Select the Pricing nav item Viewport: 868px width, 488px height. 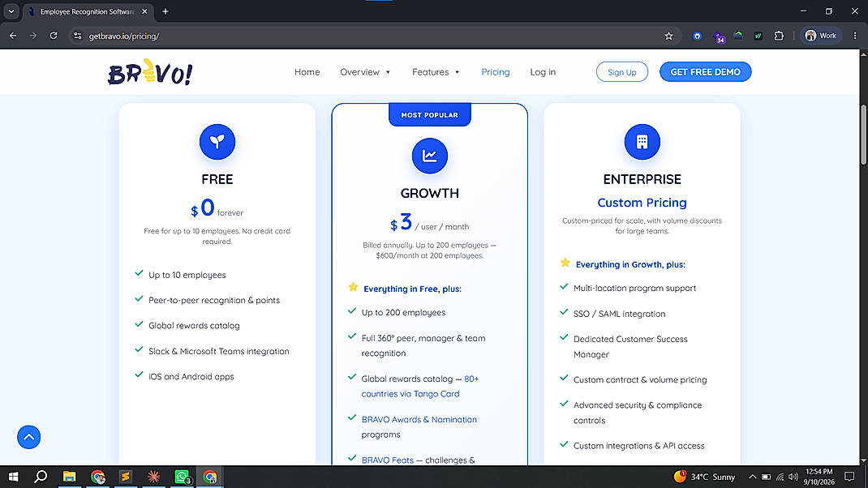click(x=496, y=72)
